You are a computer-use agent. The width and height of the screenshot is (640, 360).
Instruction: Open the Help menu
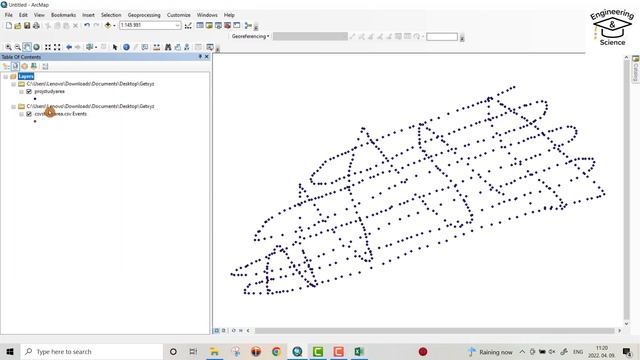point(229,15)
